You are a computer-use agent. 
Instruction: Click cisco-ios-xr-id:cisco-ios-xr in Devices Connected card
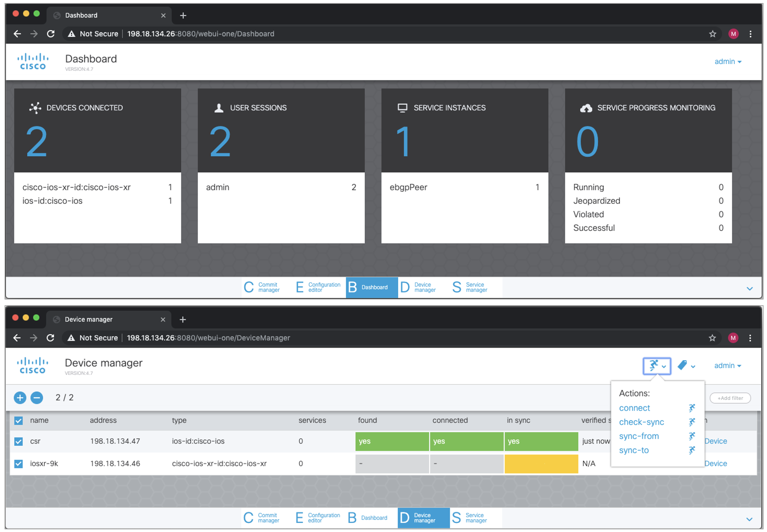[77, 187]
